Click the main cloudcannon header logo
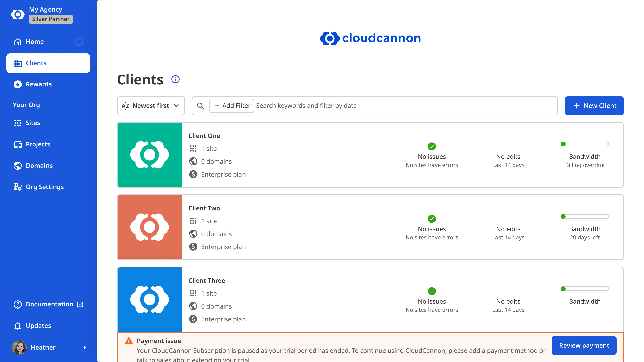The width and height of the screenshot is (644, 362). (370, 38)
